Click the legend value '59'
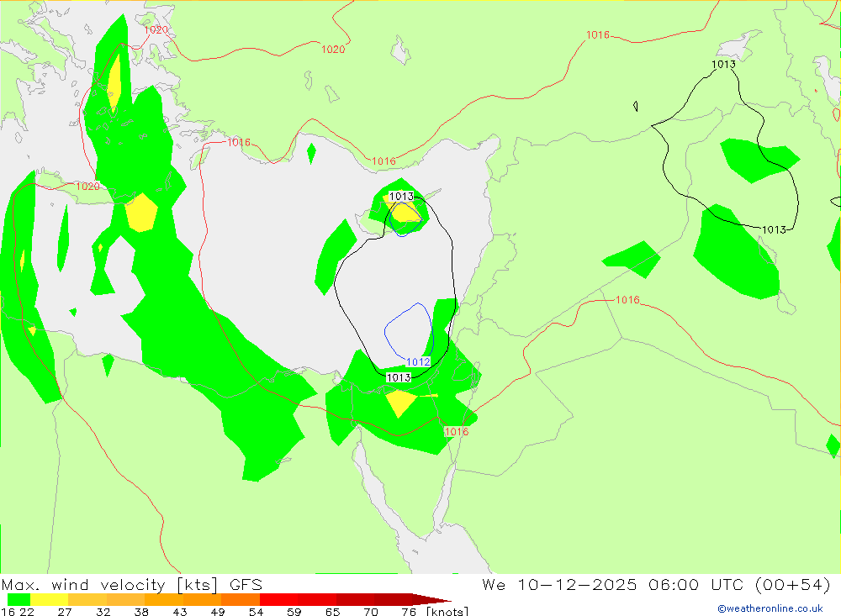The image size is (841, 616). tap(294, 612)
